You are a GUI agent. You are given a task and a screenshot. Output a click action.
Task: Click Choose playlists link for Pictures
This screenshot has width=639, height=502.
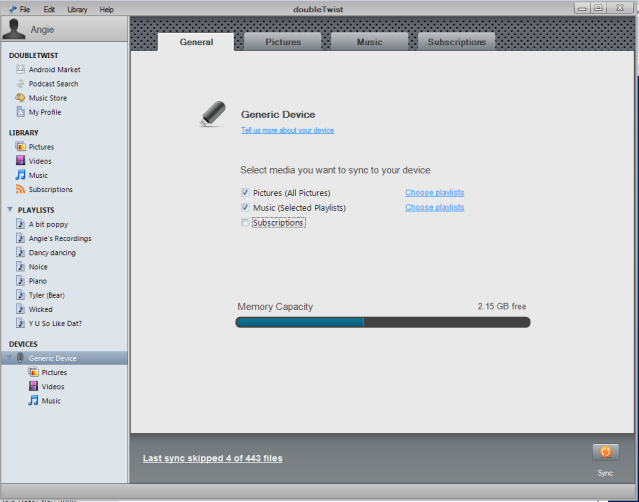pos(434,192)
